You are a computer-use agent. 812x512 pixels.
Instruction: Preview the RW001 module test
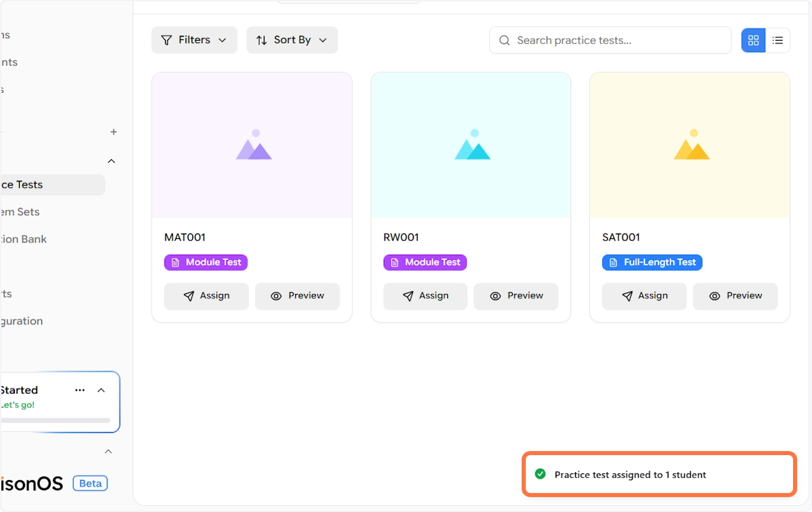(x=516, y=296)
